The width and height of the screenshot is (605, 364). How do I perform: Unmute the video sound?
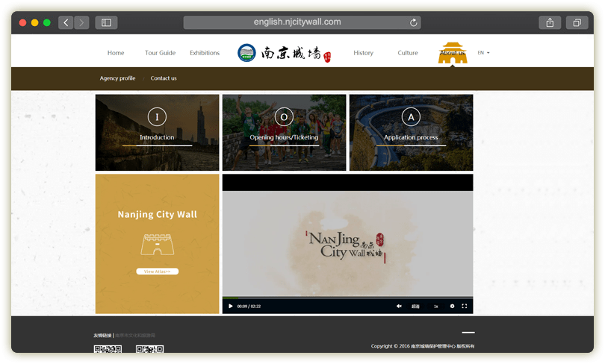point(399,306)
